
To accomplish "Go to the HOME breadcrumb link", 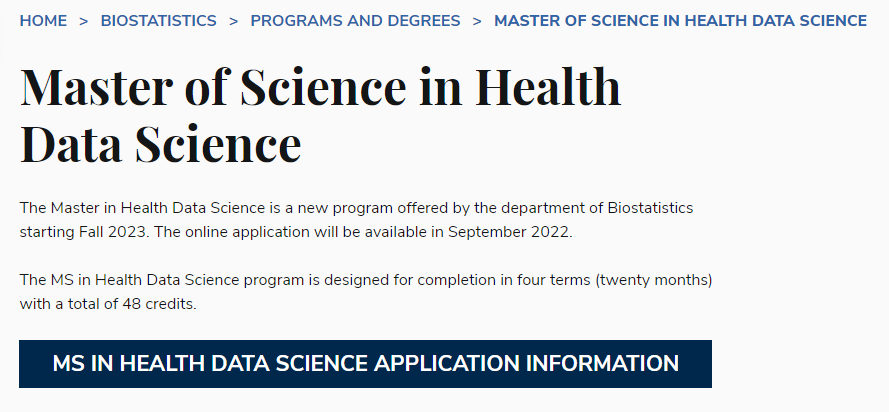I will pyautogui.click(x=43, y=20).
